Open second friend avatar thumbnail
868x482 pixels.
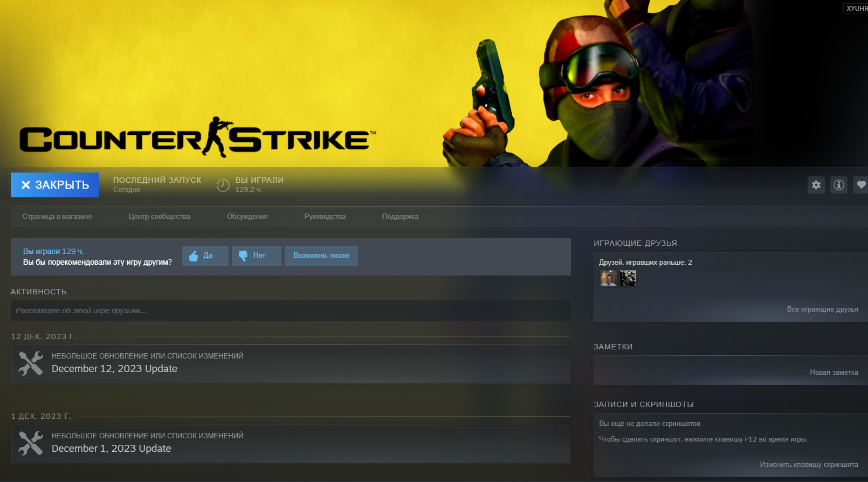pyautogui.click(x=628, y=278)
